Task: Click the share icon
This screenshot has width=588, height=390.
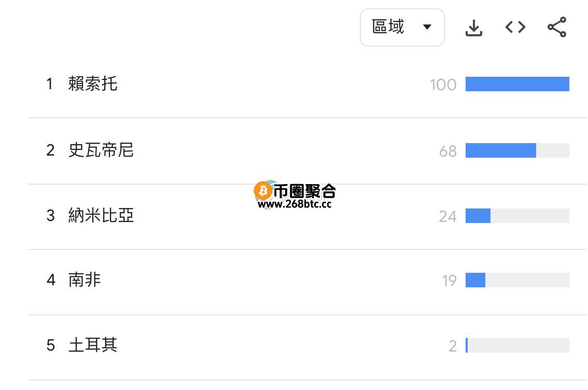Action: 557,27
